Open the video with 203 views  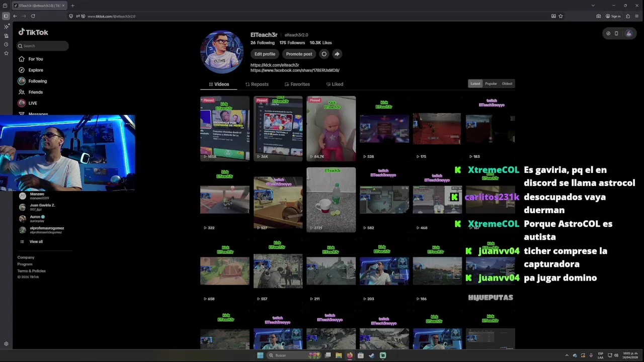(x=384, y=271)
